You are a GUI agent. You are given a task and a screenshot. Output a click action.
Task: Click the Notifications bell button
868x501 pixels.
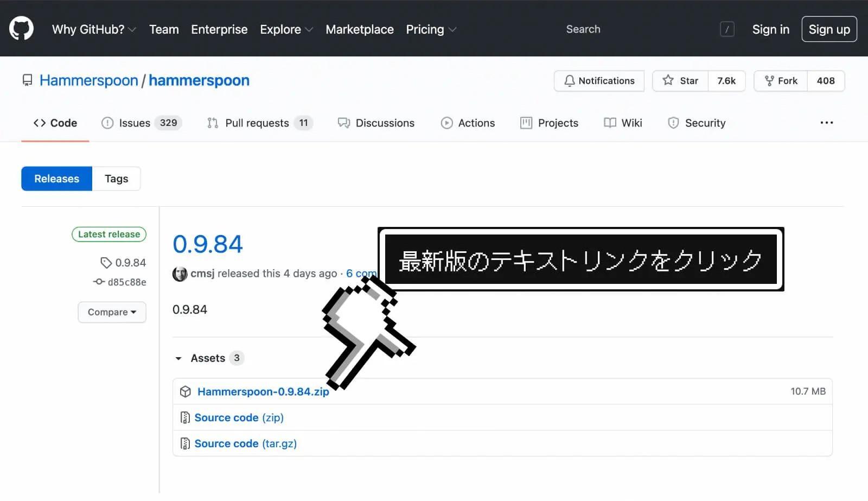click(599, 81)
